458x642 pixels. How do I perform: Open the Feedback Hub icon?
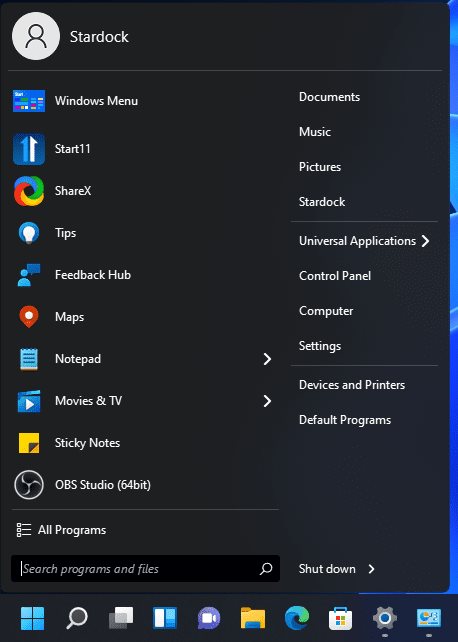click(x=29, y=275)
